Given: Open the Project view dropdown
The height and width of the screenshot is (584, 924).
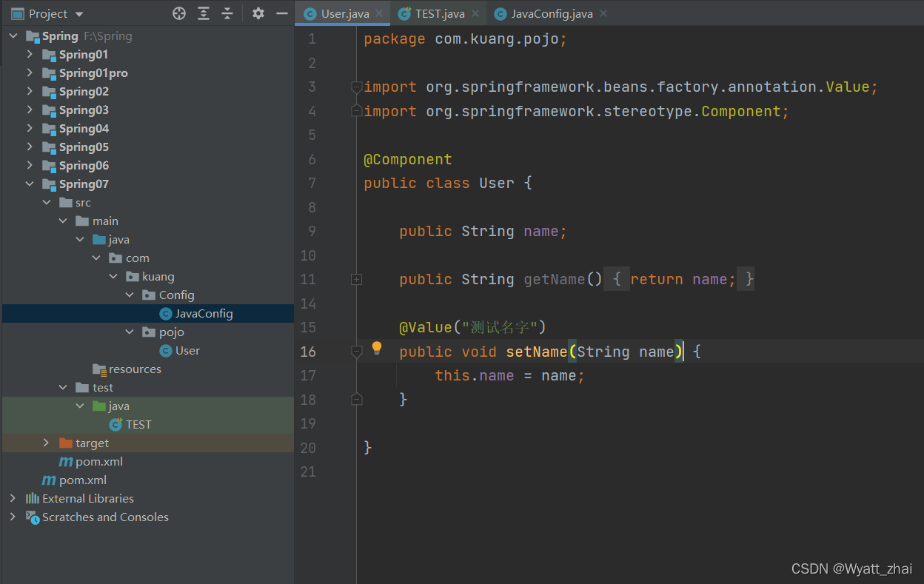Looking at the screenshot, I should tap(48, 13).
